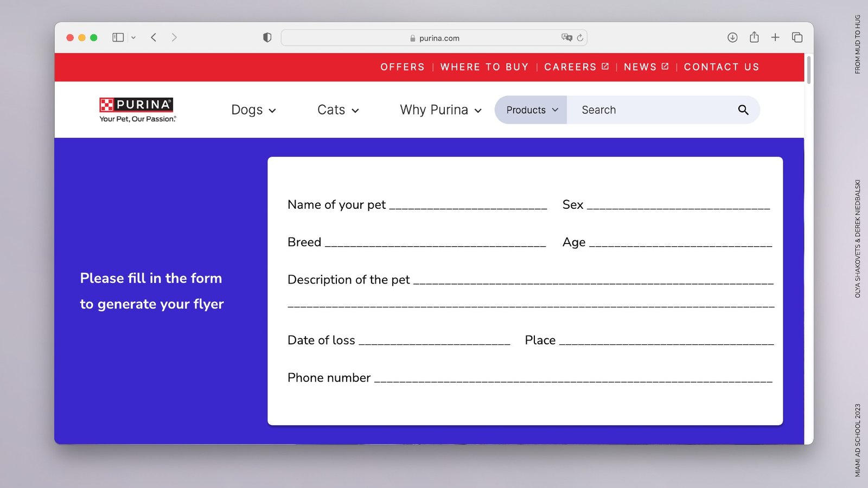Screen dimensions: 868x488
Task: Click the translate icon in address bar
Action: [x=567, y=37]
